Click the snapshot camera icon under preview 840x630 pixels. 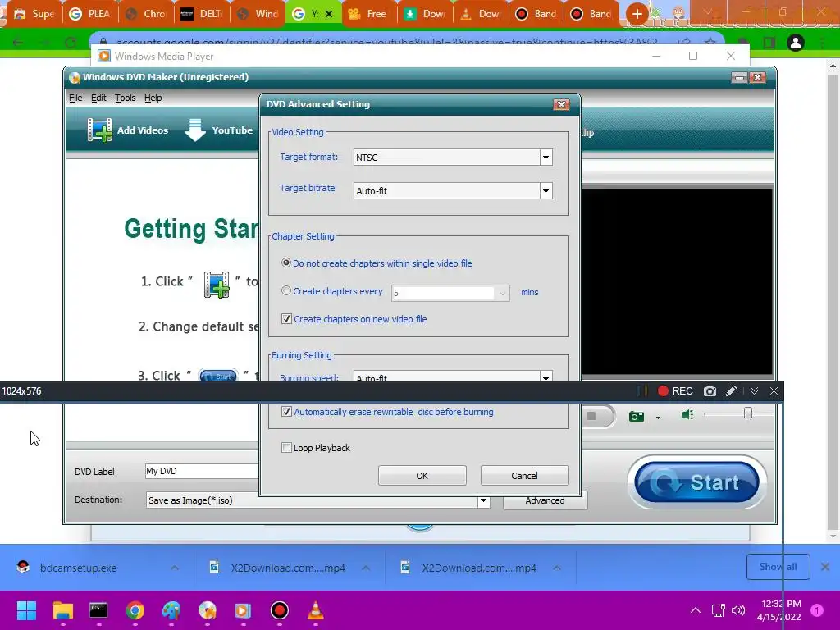click(x=637, y=416)
